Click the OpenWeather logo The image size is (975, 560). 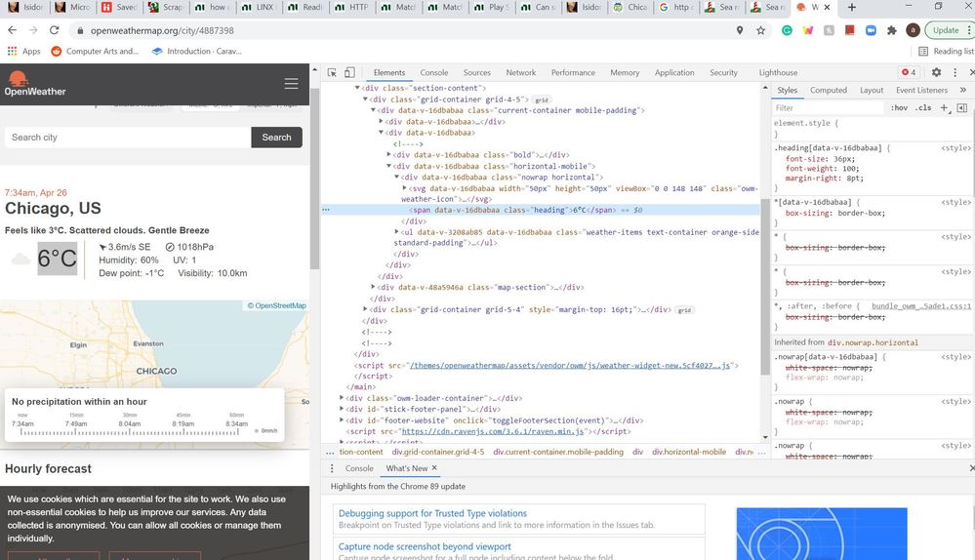(35, 84)
